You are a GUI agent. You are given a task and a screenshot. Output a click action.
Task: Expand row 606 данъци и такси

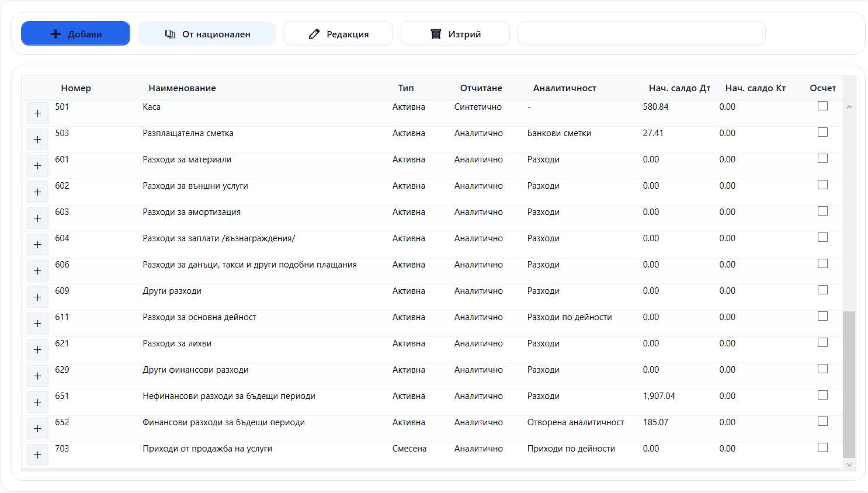click(37, 271)
